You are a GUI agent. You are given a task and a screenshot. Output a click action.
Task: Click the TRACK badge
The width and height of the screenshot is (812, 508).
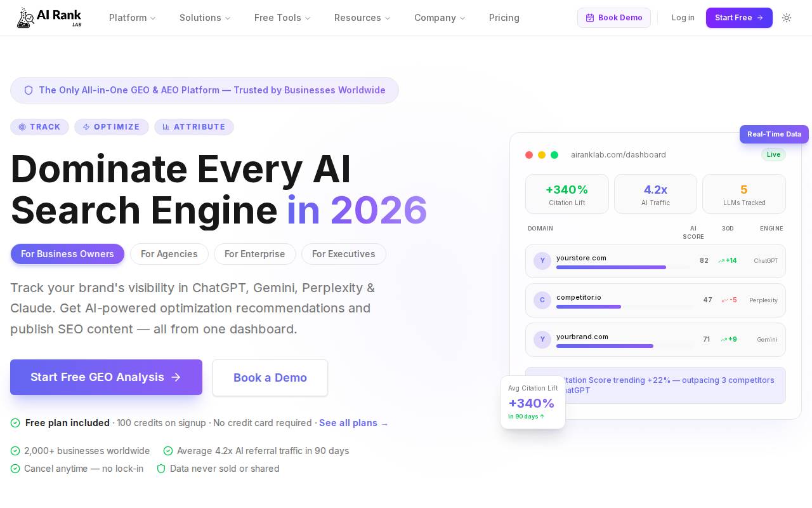(x=39, y=127)
